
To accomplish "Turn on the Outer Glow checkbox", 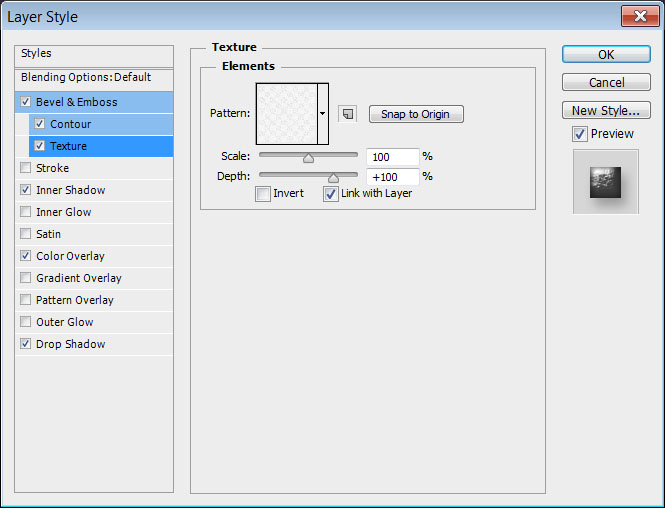I will [x=26, y=322].
